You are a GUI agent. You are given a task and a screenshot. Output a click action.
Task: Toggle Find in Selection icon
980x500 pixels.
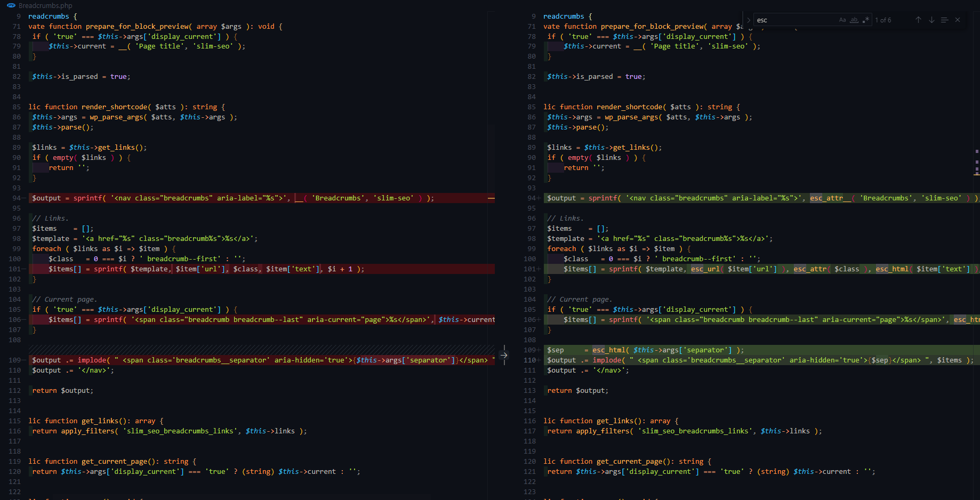(x=944, y=20)
